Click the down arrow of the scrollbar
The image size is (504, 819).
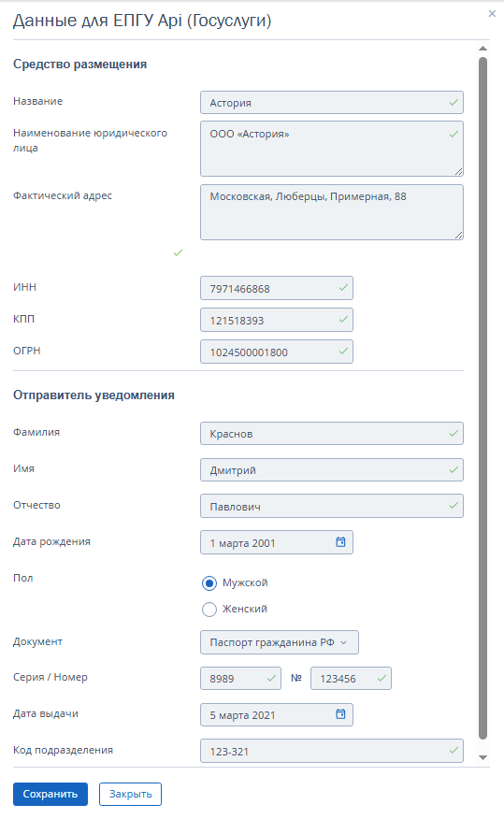point(483,757)
